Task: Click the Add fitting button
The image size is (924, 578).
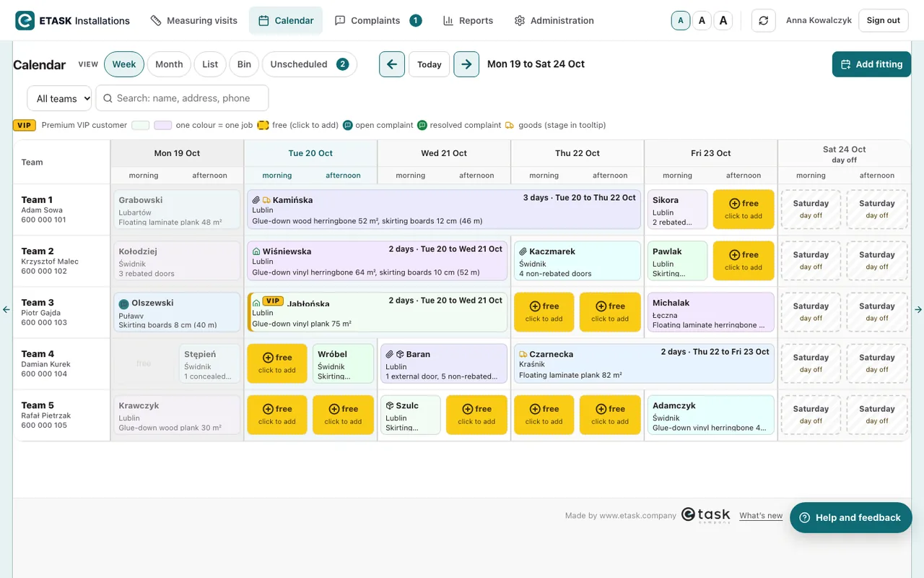Action: coord(871,64)
